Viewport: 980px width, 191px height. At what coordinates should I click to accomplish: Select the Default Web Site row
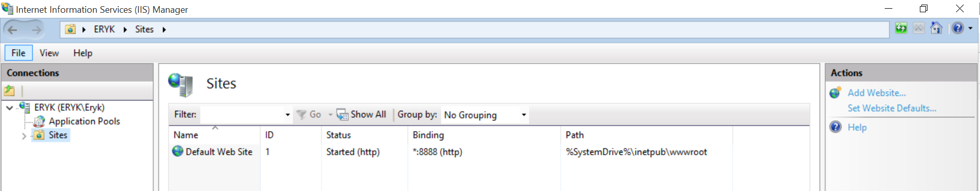click(489, 152)
